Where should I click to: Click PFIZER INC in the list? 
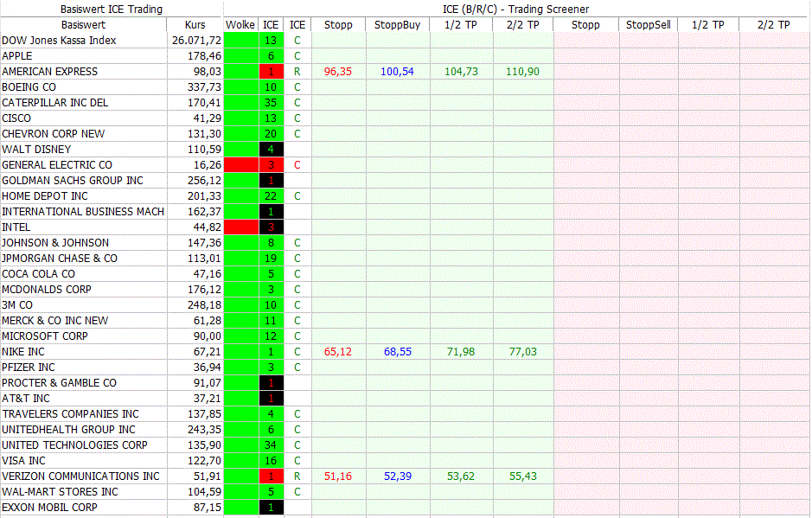click(x=29, y=368)
